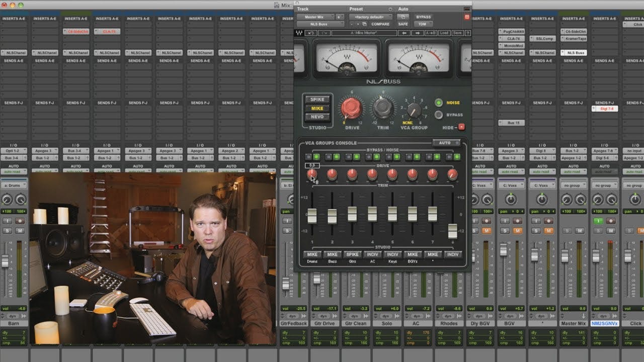The image size is (644, 362).
Task: Click the main grey TRIM knob
Action: (383, 109)
